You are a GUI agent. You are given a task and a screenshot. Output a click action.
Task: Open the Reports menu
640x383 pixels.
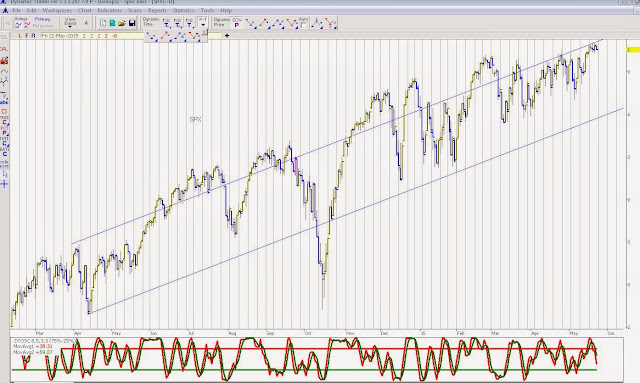(157, 10)
